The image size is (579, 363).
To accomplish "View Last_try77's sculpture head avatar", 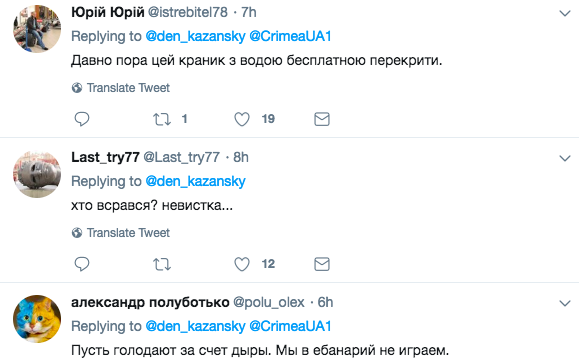I will 37,174.
